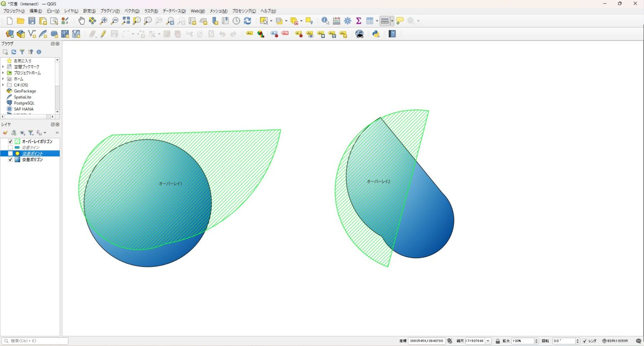Viewport: 644px width, 346px height.
Task: Open the Identify Features tool
Action: (325, 21)
